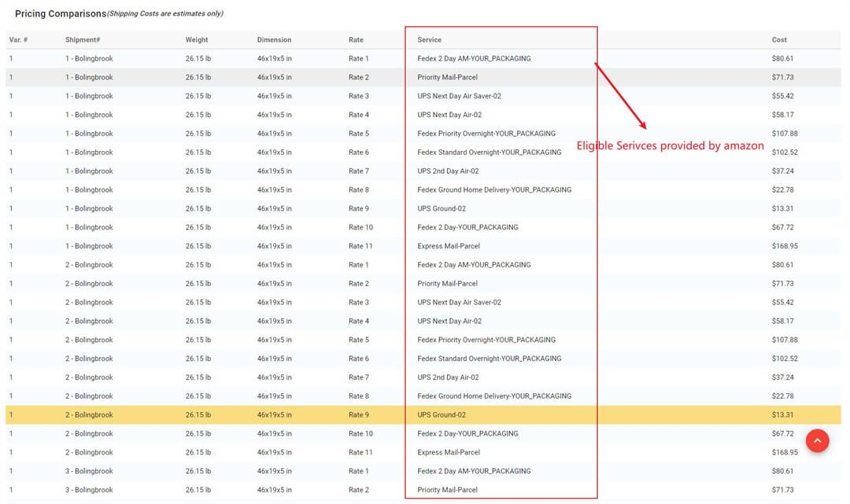Click the "Shipment#" column header
The image size is (850, 504).
pos(83,40)
